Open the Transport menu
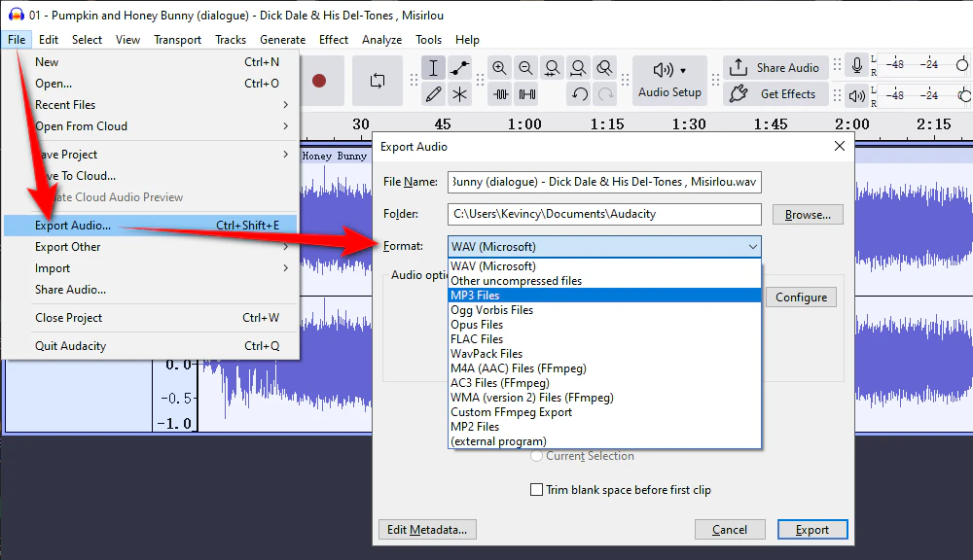 click(177, 40)
